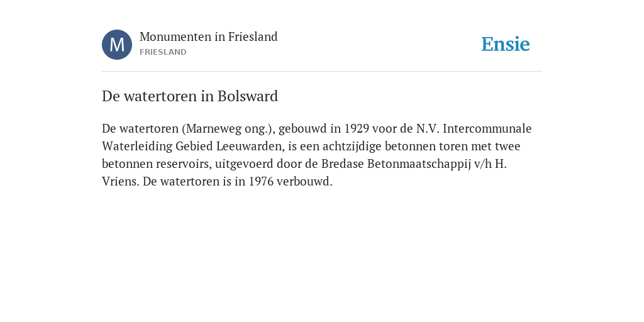
Task: Click the year 1976 in the last line
Action: click(261, 182)
